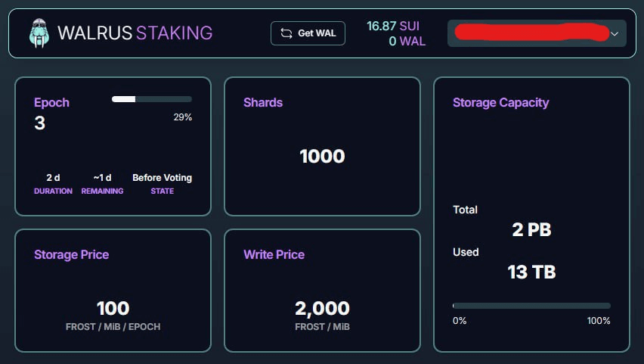Click the Total 2 PB value

(531, 229)
